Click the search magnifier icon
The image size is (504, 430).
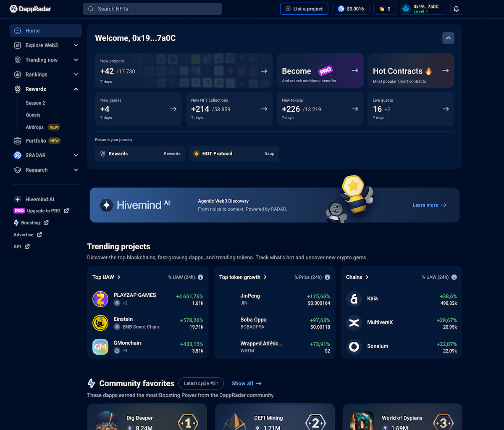coord(91,9)
